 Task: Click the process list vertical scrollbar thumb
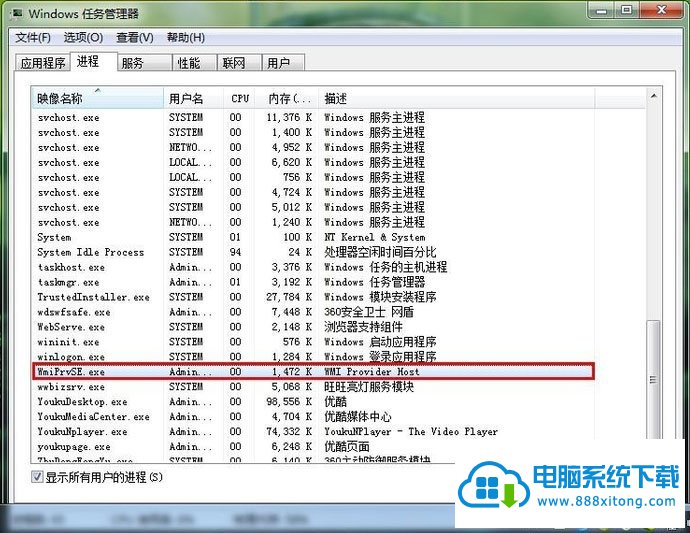pos(653,379)
